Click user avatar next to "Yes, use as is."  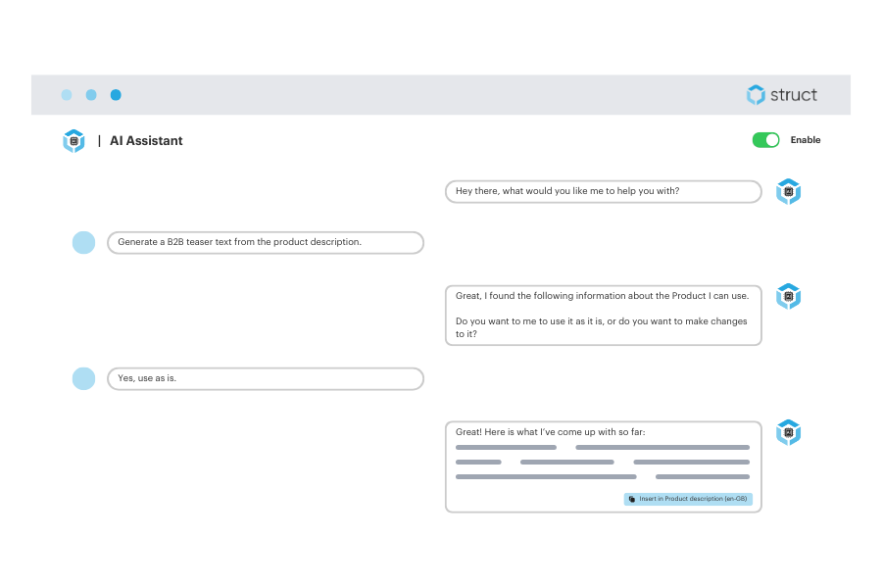click(x=84, y=378)
